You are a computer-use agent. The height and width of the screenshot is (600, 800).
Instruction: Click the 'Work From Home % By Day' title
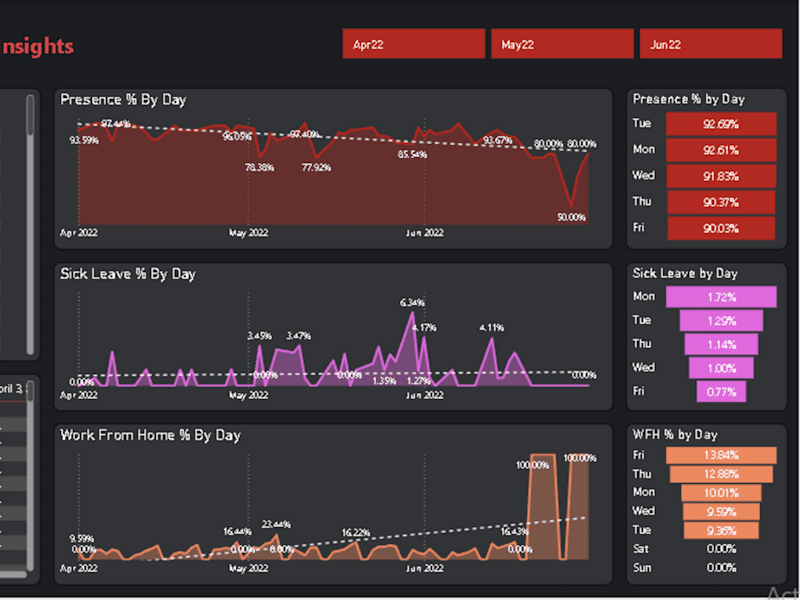pyautogui.click(x=150, y=435)
